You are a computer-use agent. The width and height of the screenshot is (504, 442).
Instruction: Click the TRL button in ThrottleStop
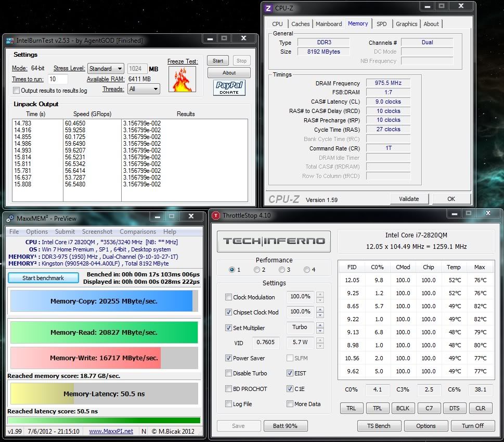coord(351,408)
